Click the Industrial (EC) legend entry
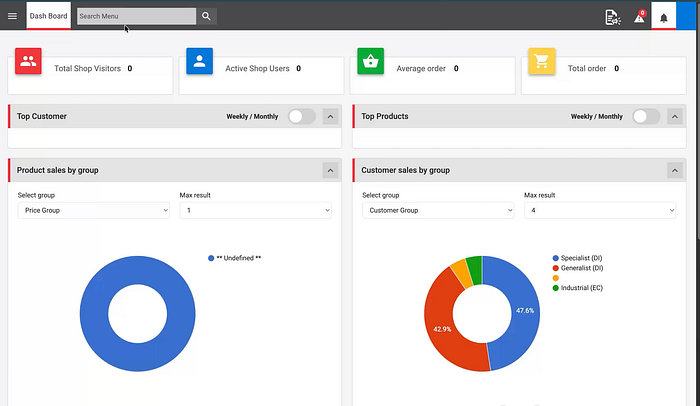The image size is (700, 406). coord(578,288)
